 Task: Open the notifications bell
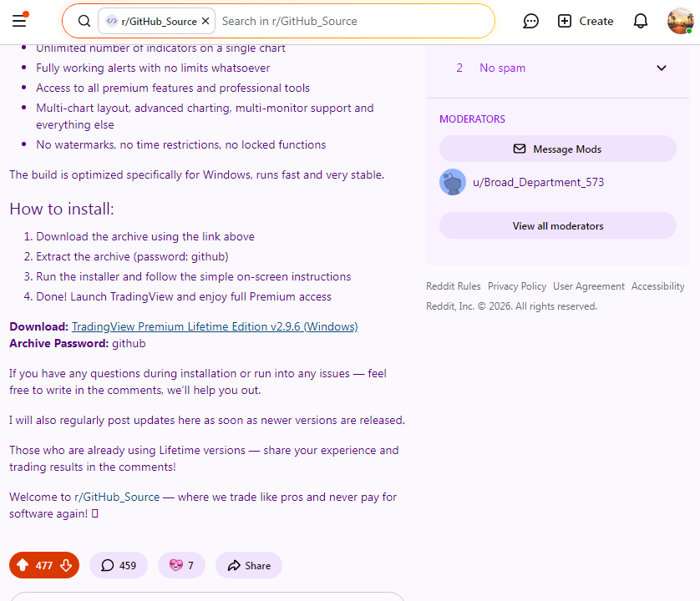(x=640, y=21)
